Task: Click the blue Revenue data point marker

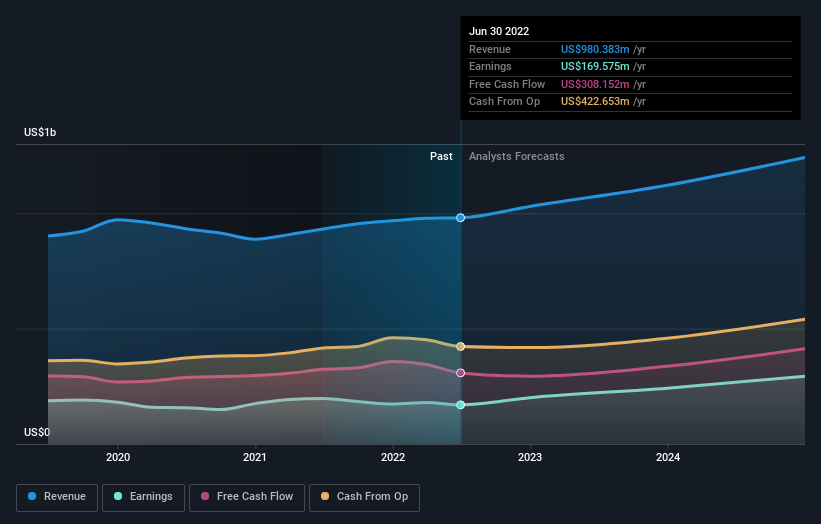Action: [x=460, y=218]
